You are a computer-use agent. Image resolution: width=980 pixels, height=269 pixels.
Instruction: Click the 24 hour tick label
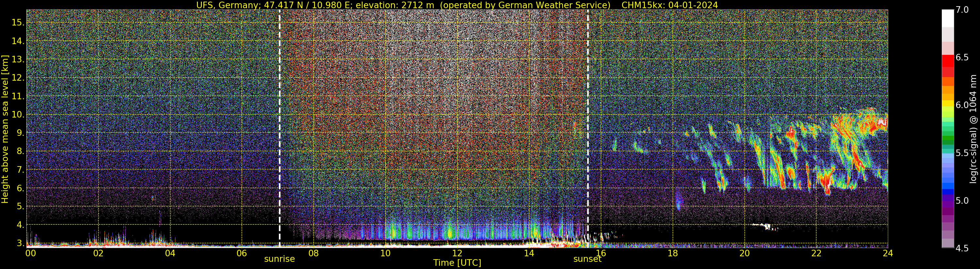click(888, 253)
